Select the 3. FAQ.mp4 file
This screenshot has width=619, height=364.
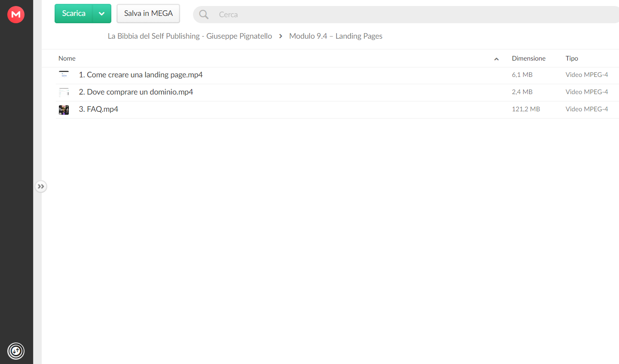[x=337, y=110]
